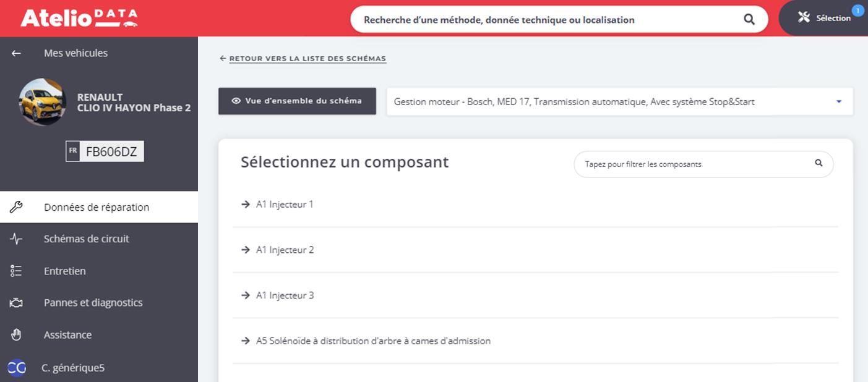This screenshot has width=868, height=382.
Task: Follow Retour vers la liste des schémas link
Action: click(307, 59)
